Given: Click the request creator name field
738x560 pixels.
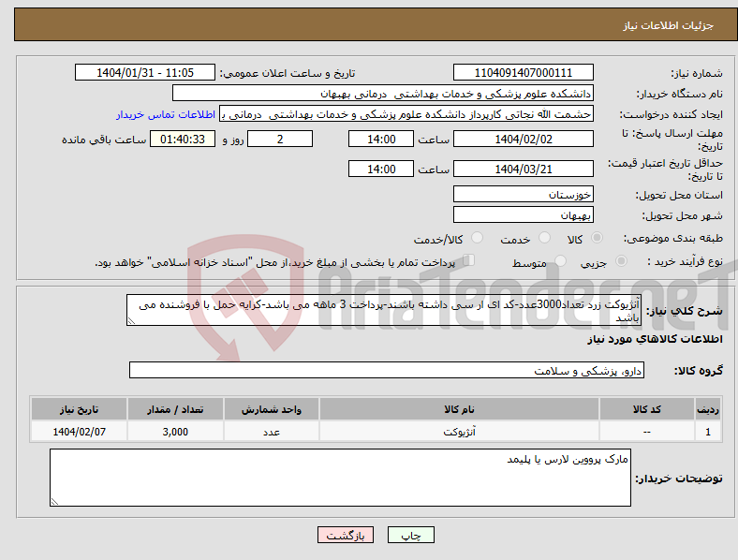Looking at the screenshot, I should tap(406, 114).
